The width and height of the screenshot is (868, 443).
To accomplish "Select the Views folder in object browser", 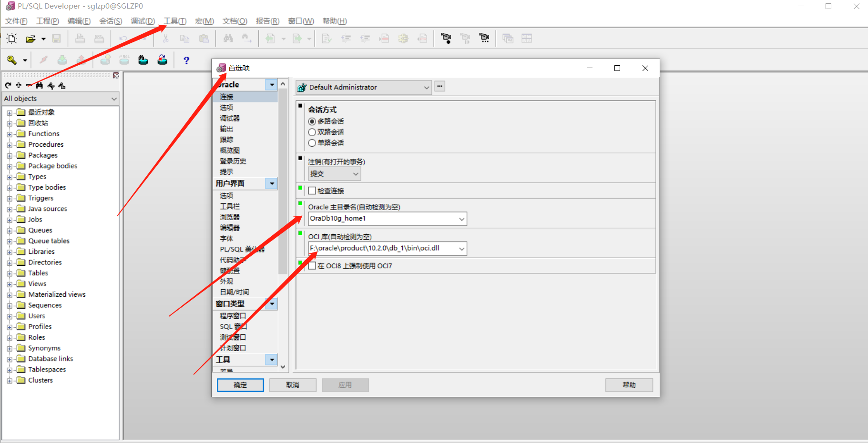I will click(x=37, y=284).
